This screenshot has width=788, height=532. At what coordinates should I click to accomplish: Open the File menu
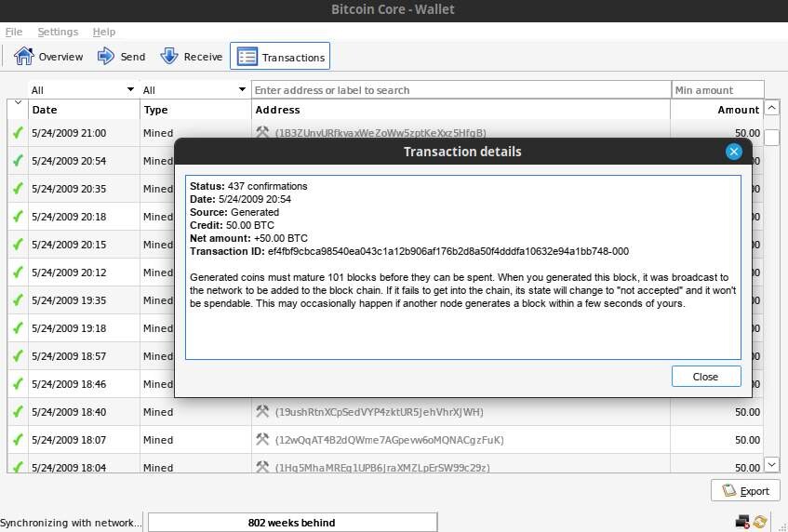click(x=14, y=32)
